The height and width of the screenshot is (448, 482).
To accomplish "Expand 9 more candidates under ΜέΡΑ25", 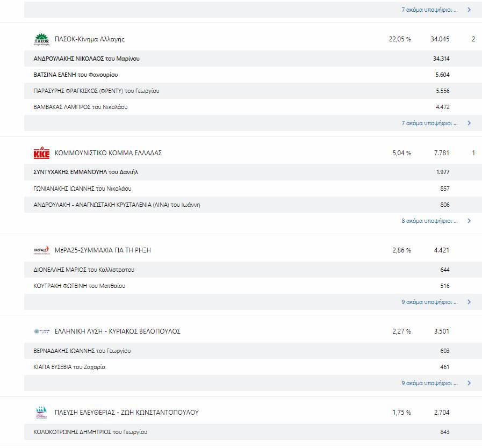I will pos(429,302).
